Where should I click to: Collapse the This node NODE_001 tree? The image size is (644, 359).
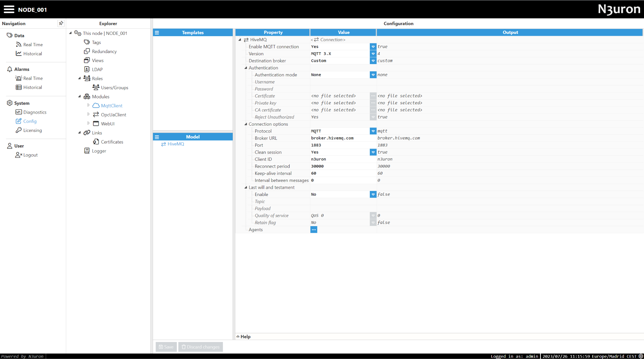70,33
